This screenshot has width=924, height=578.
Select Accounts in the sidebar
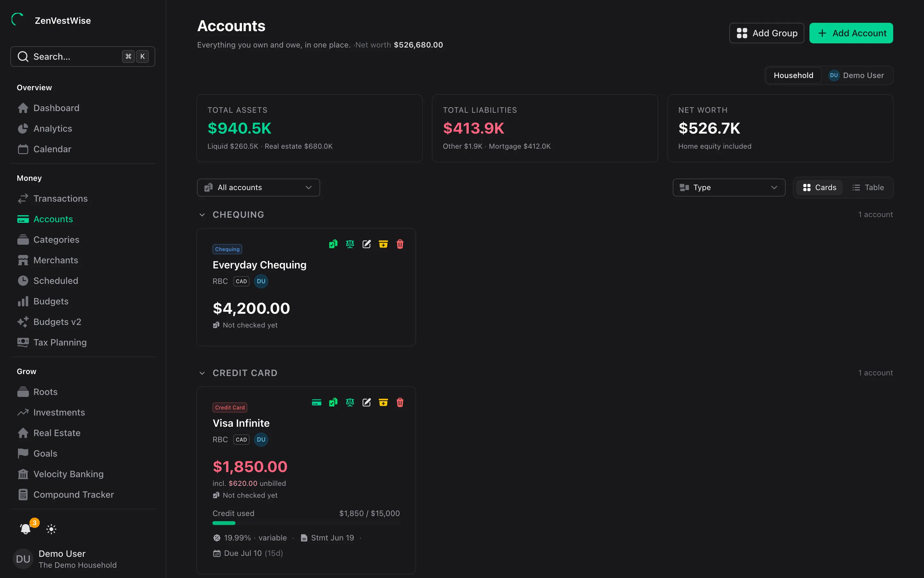coord(82,219)
